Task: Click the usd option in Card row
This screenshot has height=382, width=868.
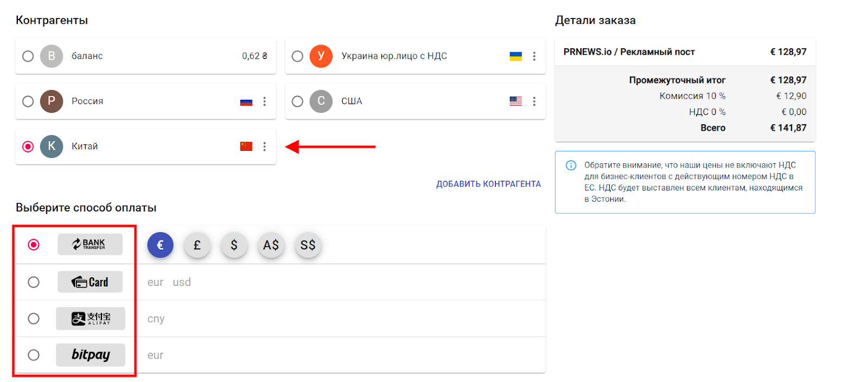Action: tap(182, 282)
